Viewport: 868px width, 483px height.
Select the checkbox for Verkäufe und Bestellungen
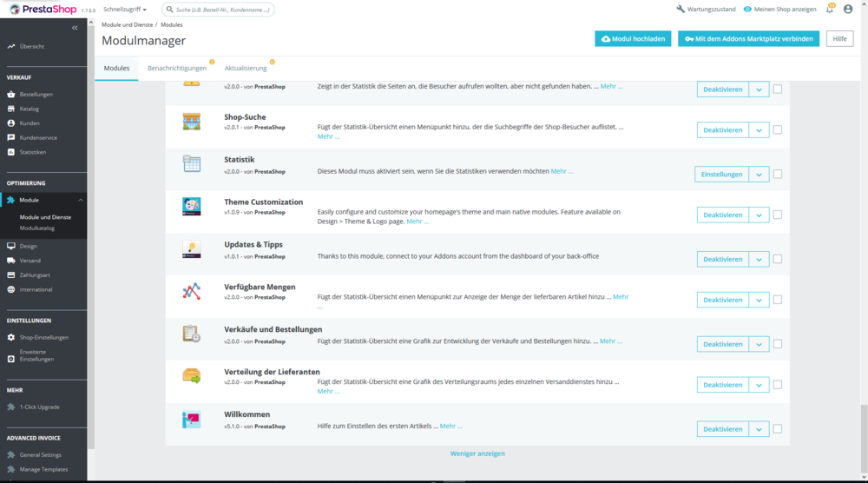pyautogui.click(x=778, y=344)
